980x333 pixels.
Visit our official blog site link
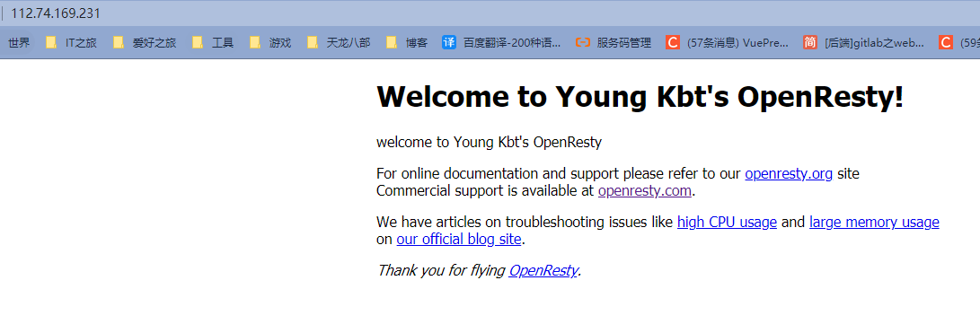tap(459, 239)
